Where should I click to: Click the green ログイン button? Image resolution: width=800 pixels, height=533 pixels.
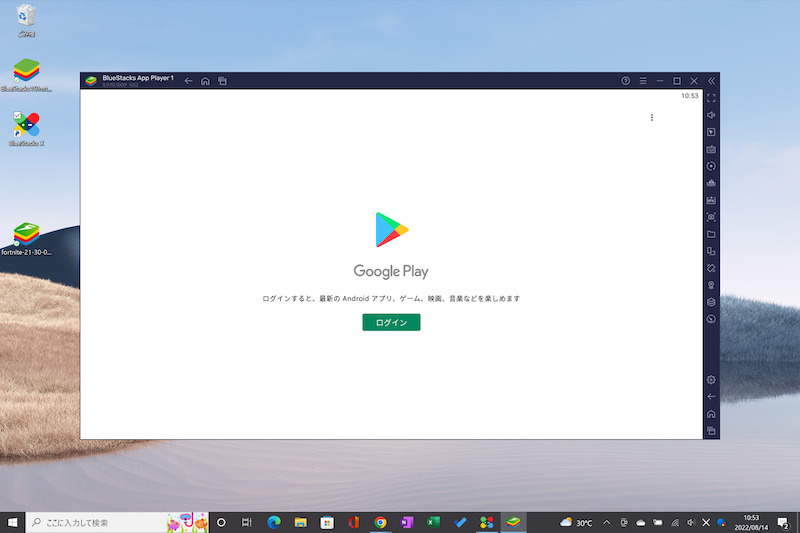click(391, 322)
